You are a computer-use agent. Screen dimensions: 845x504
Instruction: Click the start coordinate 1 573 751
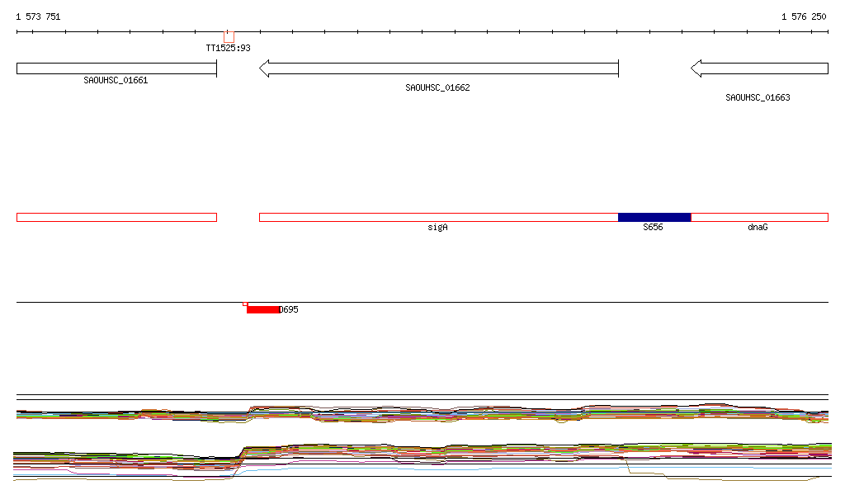(38, 16)
